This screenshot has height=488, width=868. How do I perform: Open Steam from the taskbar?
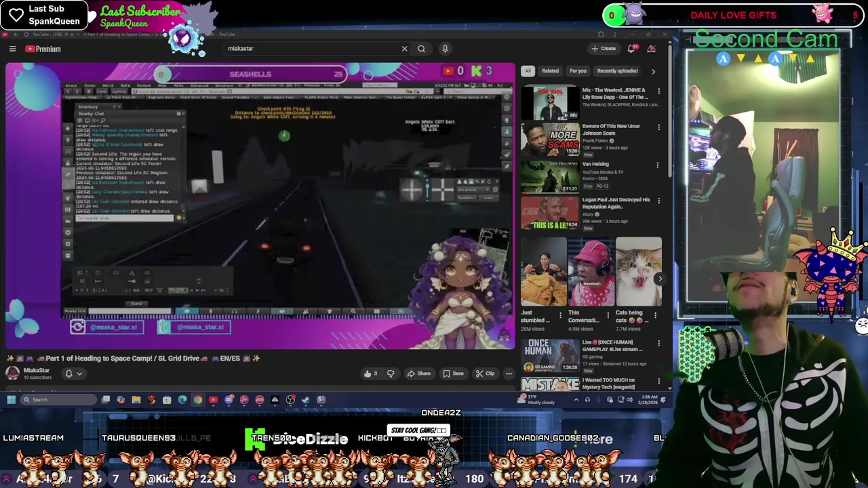pos(305,400)
